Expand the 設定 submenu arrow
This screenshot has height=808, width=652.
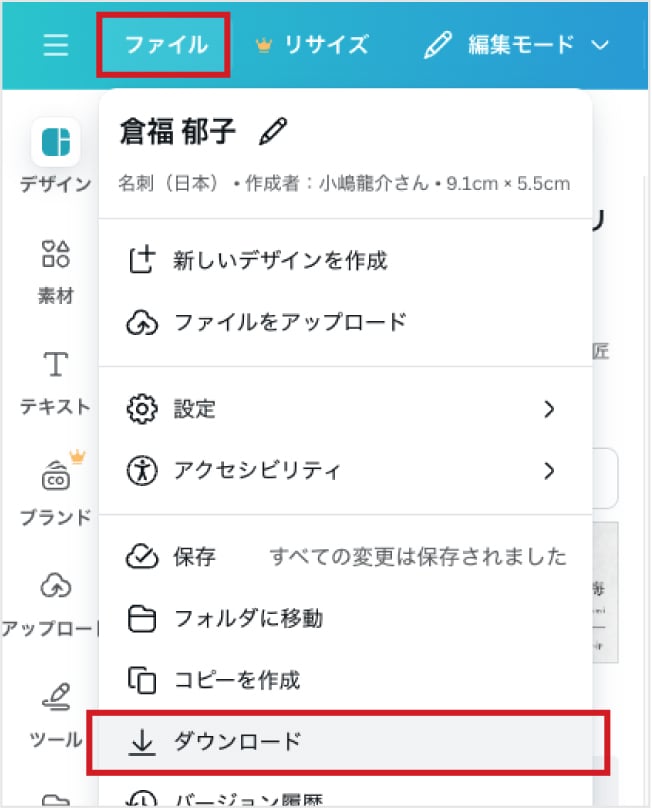(548, 409)
